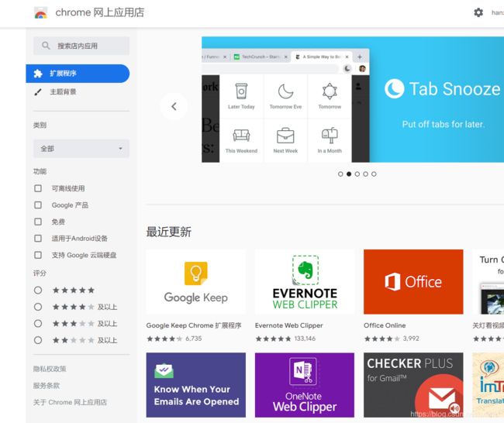
Task: Enable 支持 Google 云端硬盘 checkbox
Action: (38, 255)
